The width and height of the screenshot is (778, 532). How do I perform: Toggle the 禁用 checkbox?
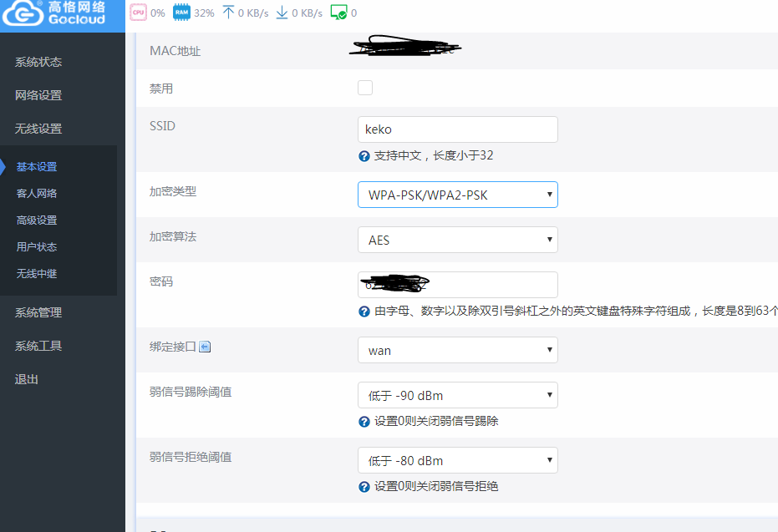(x=365, y=88)
